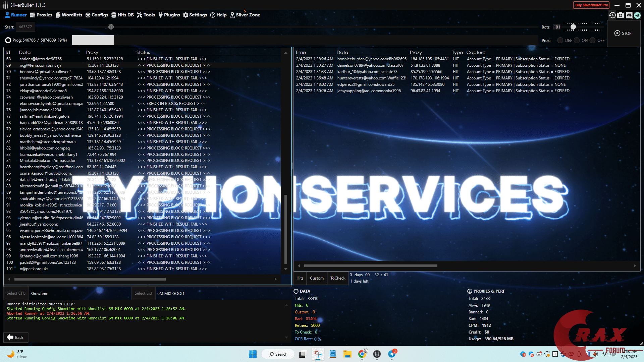Click the Select CFG button
This screenshot has height=362, width=644.
point(16,293)
